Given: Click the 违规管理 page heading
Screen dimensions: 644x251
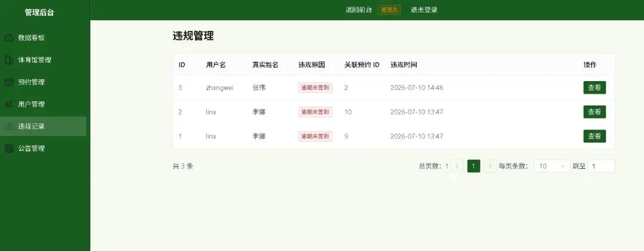Looking at the screenshot, I should (x=193, y=36).
